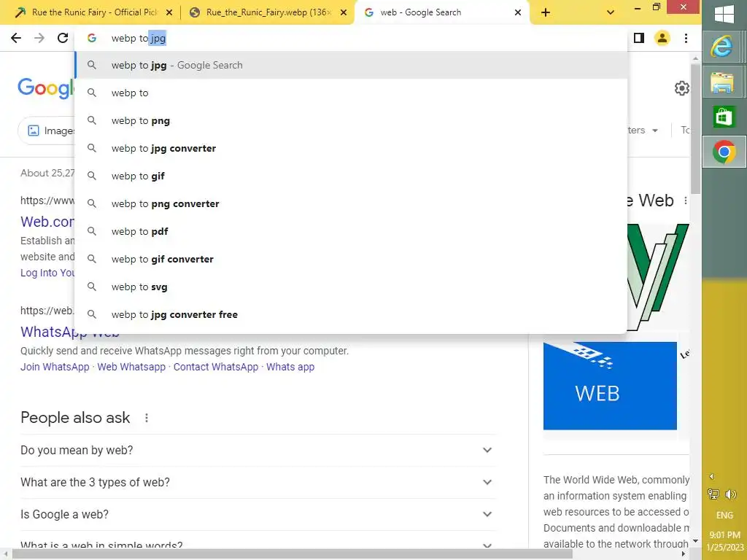The height and width of the screenshot is (560, 747).
Task: Open the Images search filter
Action: coord(47,131)
